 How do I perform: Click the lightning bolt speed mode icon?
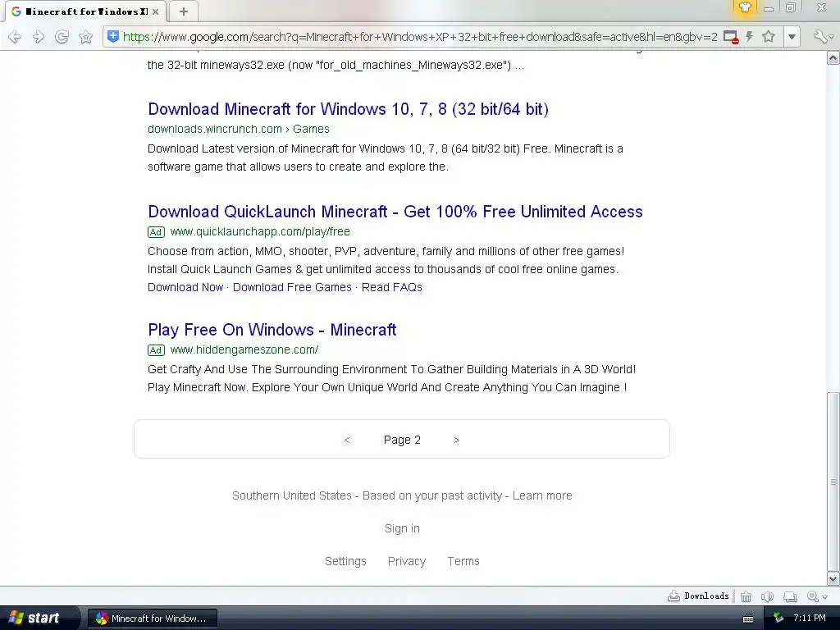750,36
